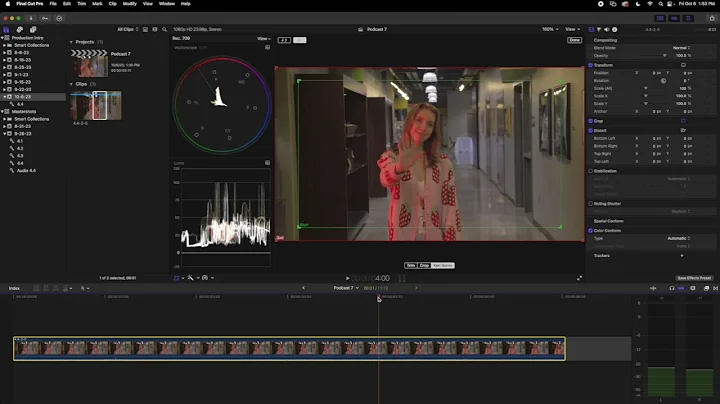The height and width of the screenshot is (404, 720).
Task: Open the scopes View dropdown
Action: click(264, 39)
